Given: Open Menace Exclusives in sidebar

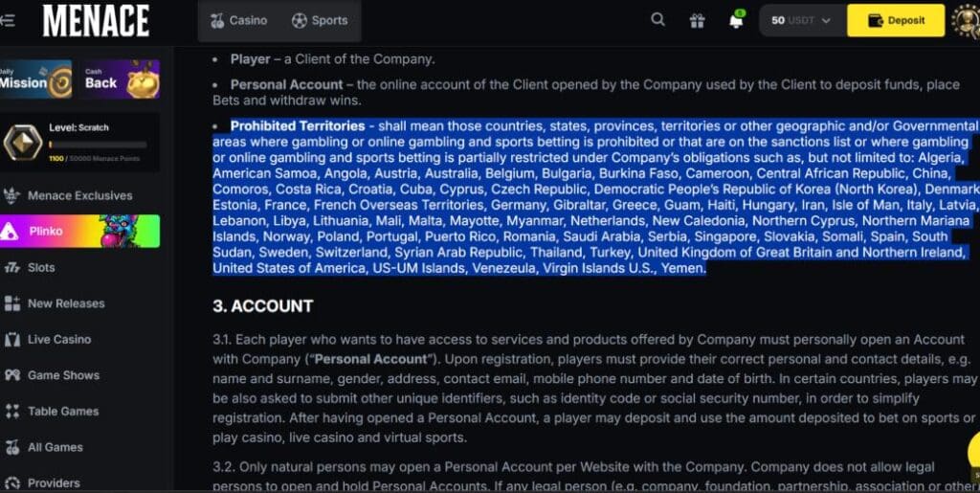Looking at the screenshot, I should pos(79,195).
